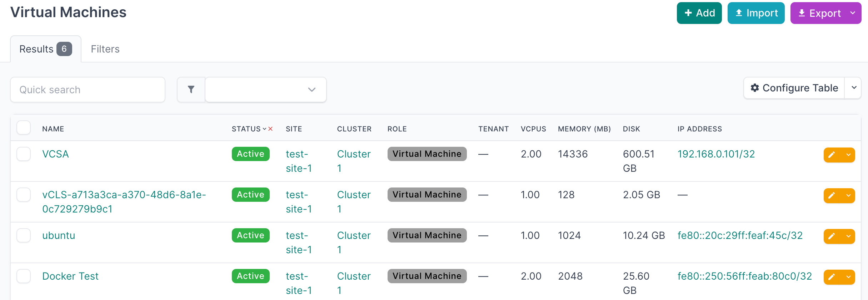Viewport: 868px width, 300px height.
Task: Click the pencil edit icon for Docker Test
Action: click(x=832, y=277)
